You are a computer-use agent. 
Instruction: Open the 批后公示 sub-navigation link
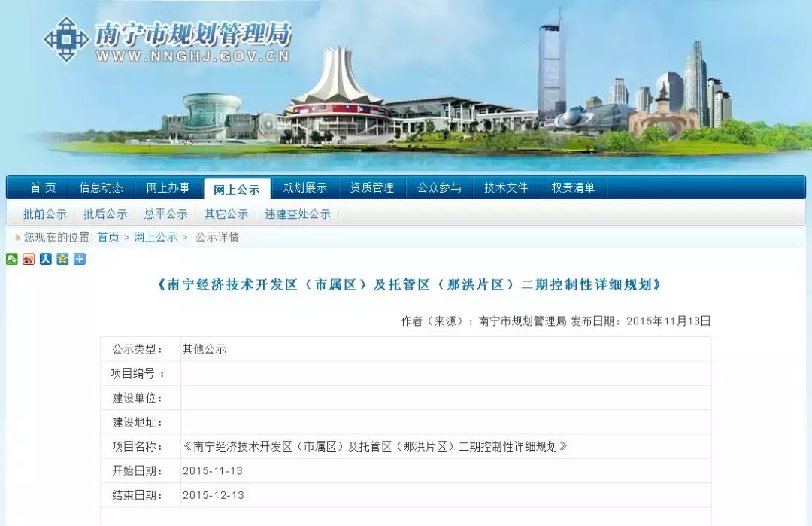[x=105, y=214]
